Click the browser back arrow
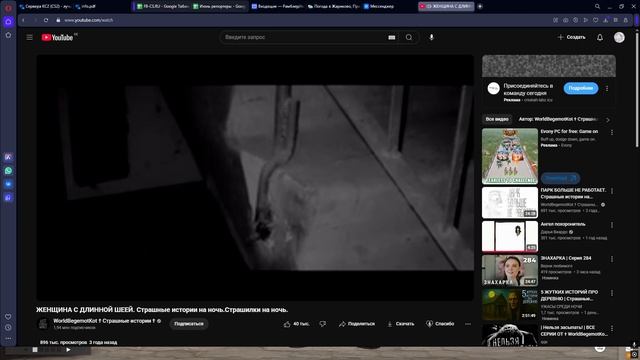This screenshot has height=360, width=640. click(23, 20)
